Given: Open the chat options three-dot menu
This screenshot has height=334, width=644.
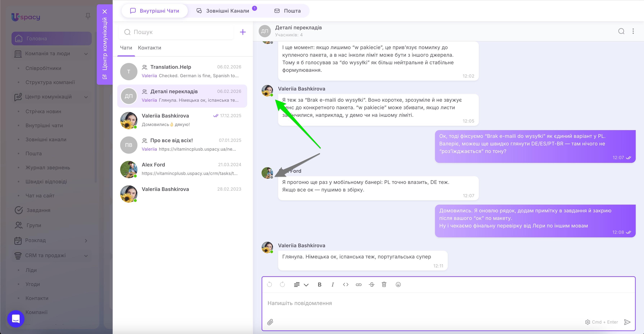Looking at the screenshot, I should tap(633, 31).
